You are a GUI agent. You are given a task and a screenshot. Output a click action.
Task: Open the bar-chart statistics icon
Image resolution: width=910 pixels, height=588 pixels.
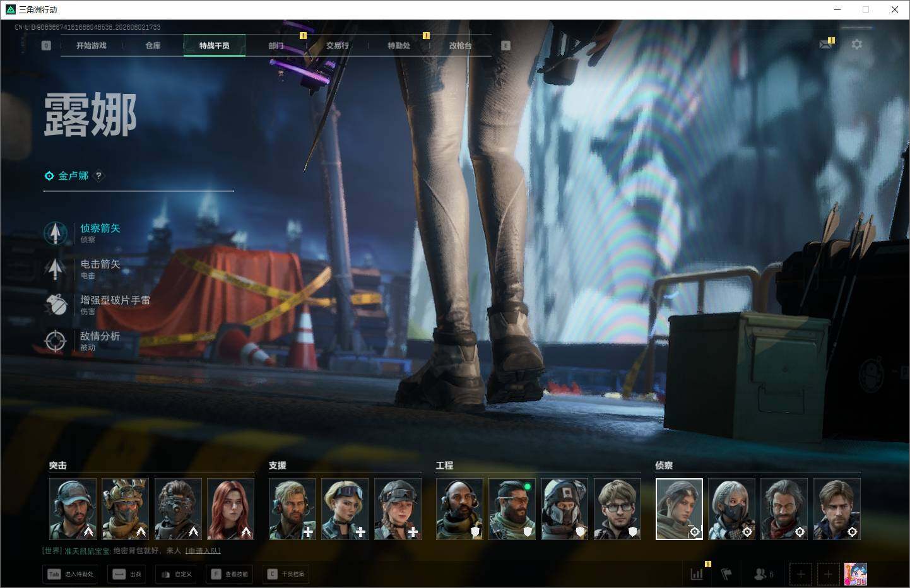[x=697, y=574]
